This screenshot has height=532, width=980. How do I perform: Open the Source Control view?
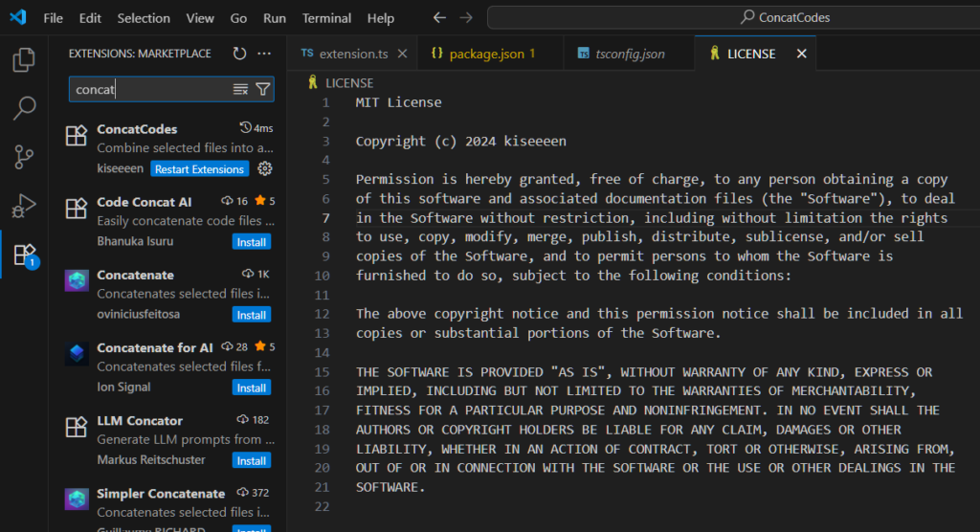tap(24, 157)
